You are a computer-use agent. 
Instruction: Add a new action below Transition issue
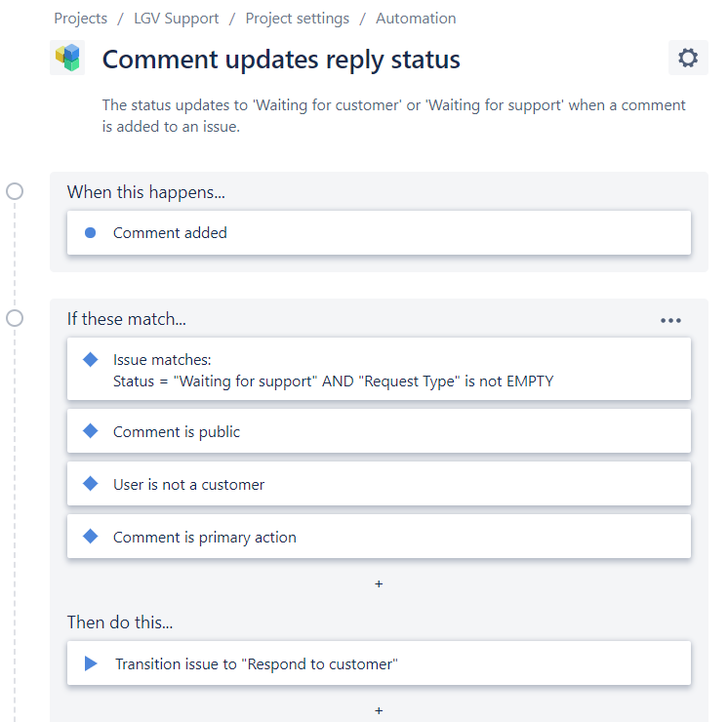(x=379, y=710)
